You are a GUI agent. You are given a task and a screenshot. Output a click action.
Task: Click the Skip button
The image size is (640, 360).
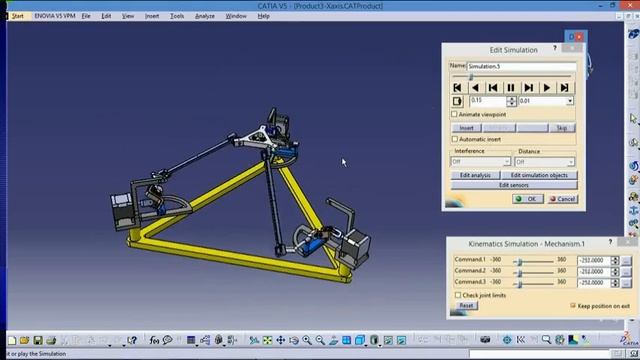562,128
